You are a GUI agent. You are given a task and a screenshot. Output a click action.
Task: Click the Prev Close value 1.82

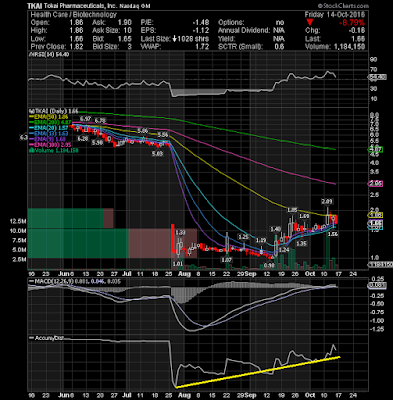point(77,47)
